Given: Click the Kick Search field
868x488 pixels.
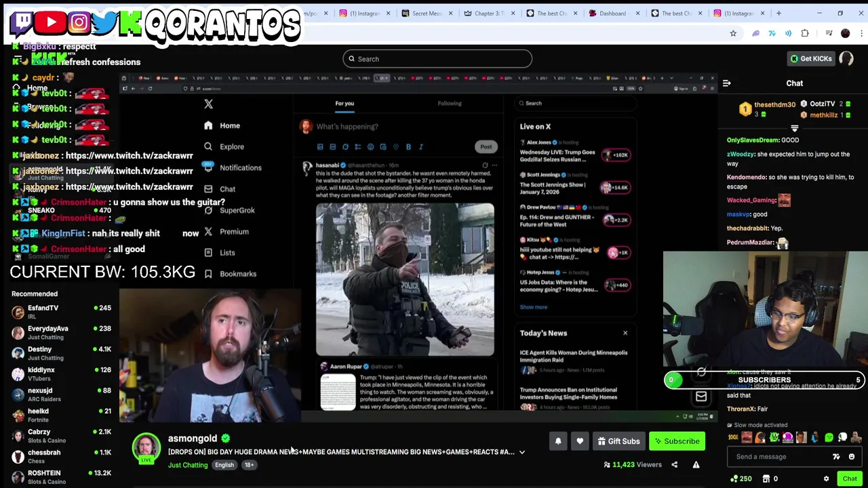Looking at the screenshot, I should coord(437,59).
